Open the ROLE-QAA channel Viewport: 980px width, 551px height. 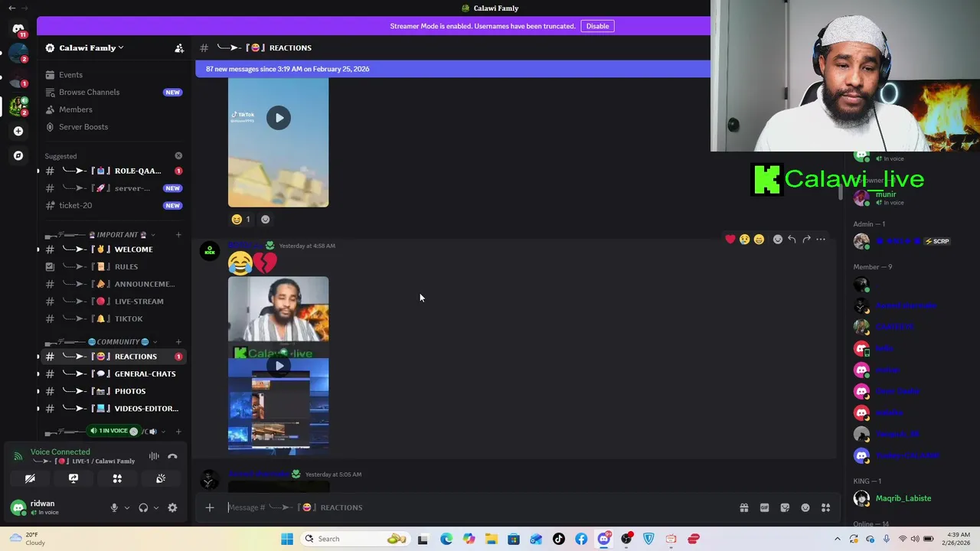click(115, 171)
